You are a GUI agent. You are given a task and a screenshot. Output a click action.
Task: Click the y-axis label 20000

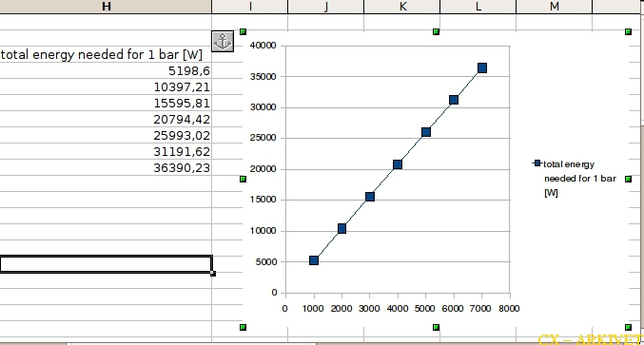(x=263, y=169)
